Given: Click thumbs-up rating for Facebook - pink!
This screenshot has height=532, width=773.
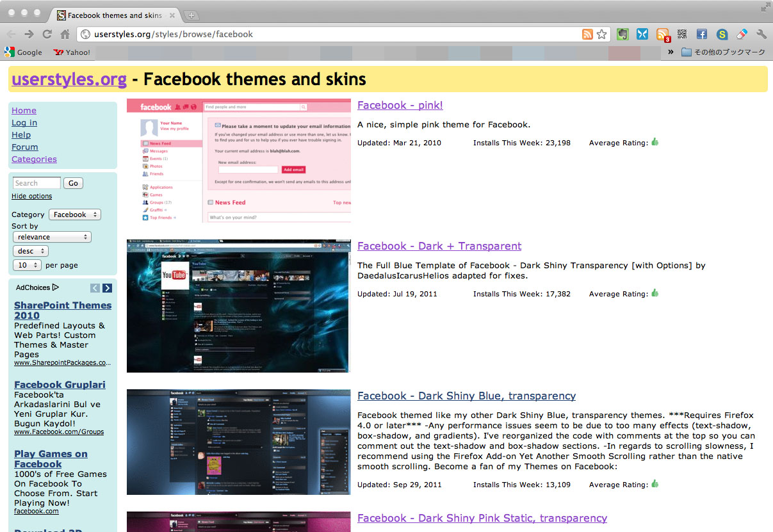Looking at the screenshot, I should coord(655,142).
